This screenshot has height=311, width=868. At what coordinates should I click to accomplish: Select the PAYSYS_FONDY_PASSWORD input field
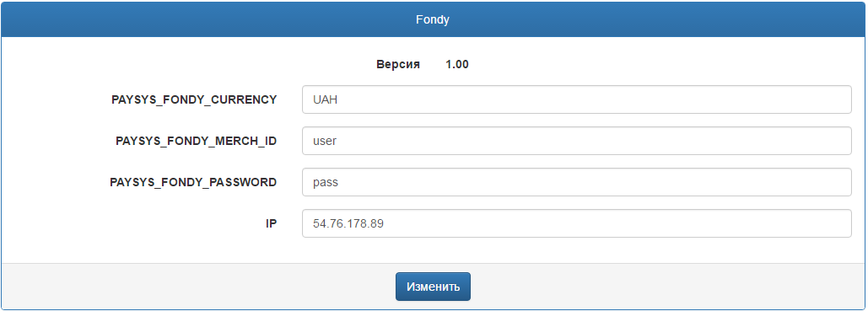(576, 182)
